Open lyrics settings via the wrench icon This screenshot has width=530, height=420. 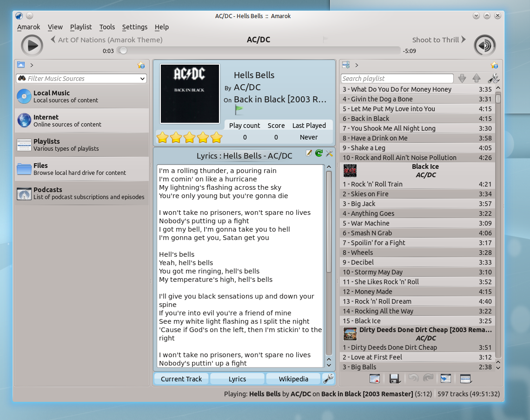[x=329, y=153]
